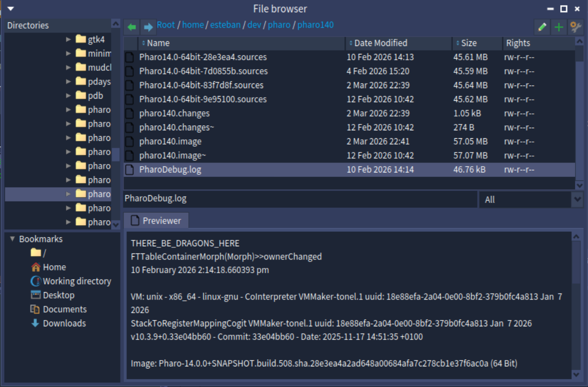Open the window menu triangle in title bar
Image resolution: width=588 pixels, height=387 pixels.
pos(11,8)
